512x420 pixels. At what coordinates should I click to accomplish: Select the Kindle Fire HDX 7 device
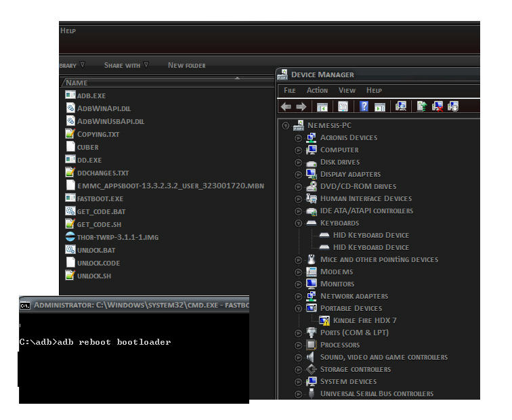(364, 320)
